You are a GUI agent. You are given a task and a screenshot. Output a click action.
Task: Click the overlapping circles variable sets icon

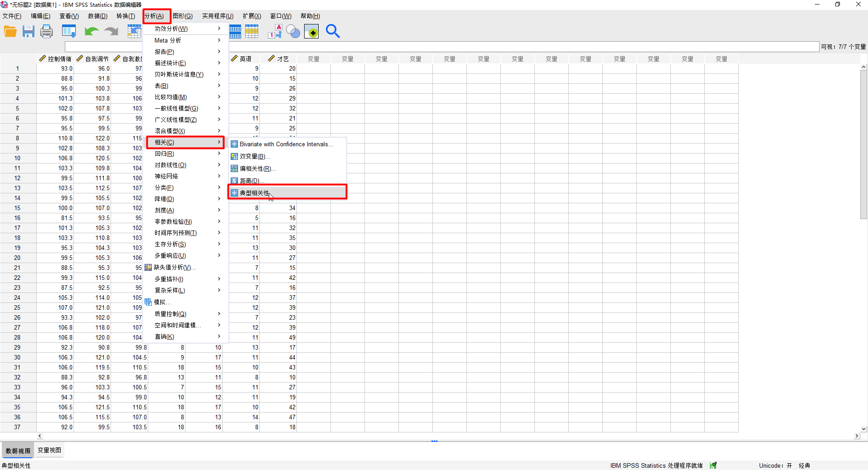293,31
